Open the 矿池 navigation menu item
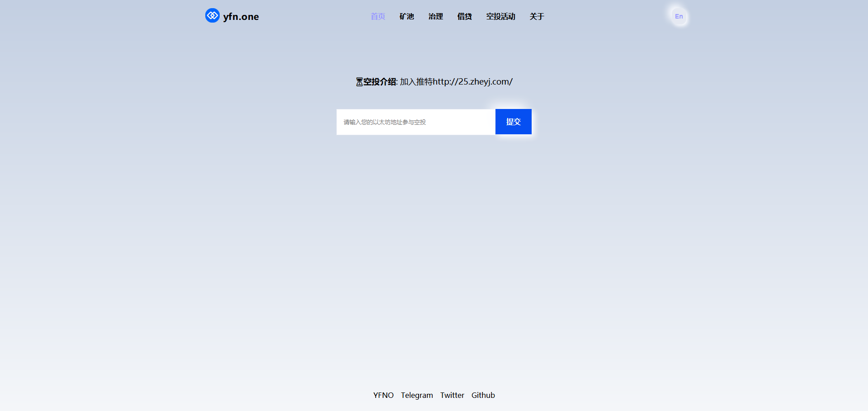The width and height of the screenshot is (868, 411). point(406,16)
